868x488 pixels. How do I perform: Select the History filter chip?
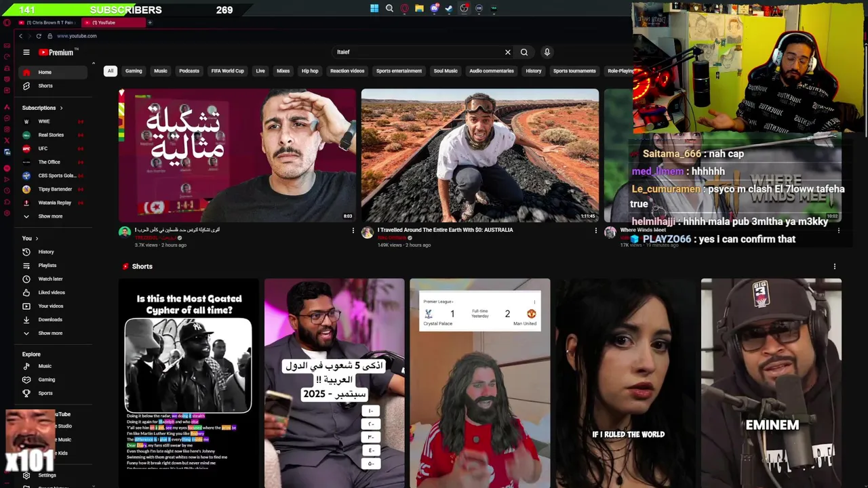(534, 70)
